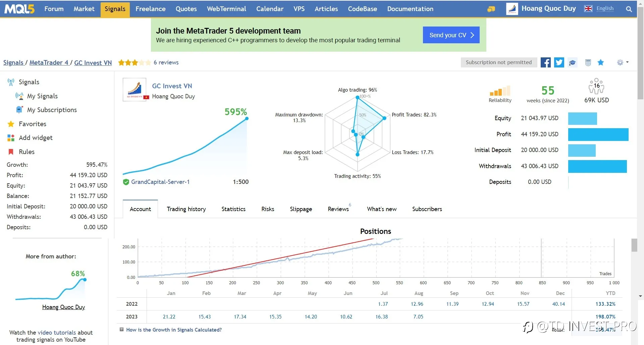644x345 pixels.
Task: Open CodeBase from navigation bar
Action: [362, 9]
